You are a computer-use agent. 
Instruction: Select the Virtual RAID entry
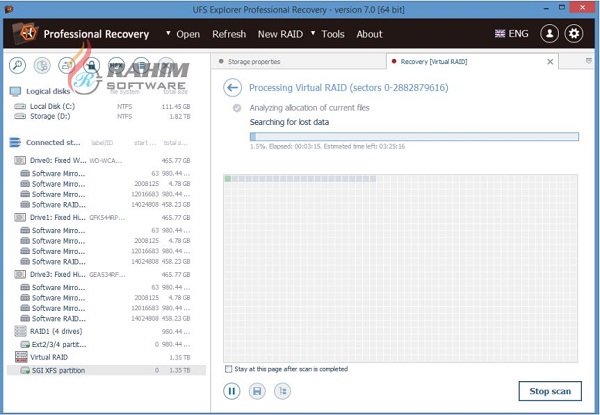coord(102,357)
